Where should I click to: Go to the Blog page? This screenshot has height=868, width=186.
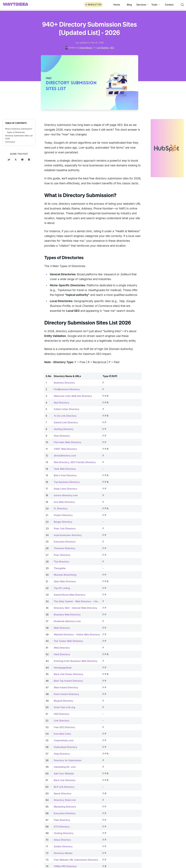click(x=129, y=5)
